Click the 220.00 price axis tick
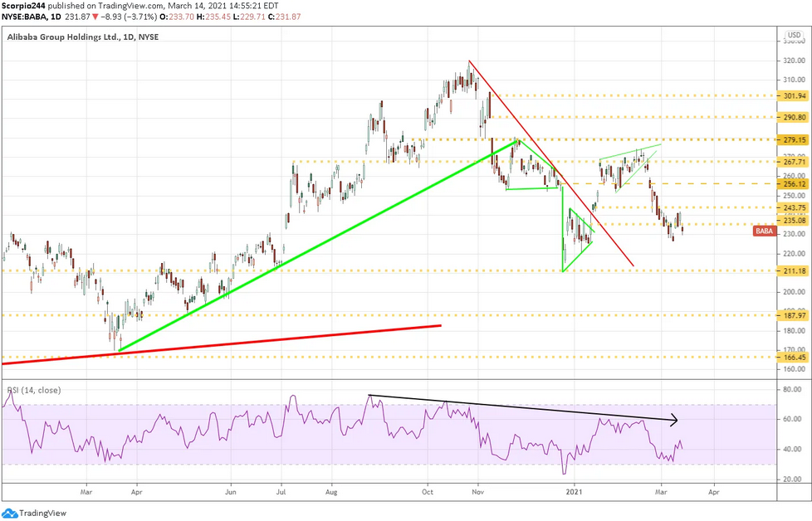This screenshot has height=521, width=812. (795, 254)
